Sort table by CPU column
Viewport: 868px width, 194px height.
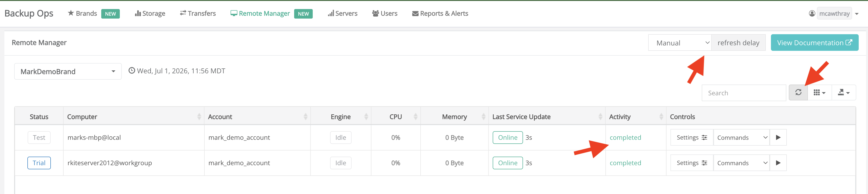(x=396, y=117)
